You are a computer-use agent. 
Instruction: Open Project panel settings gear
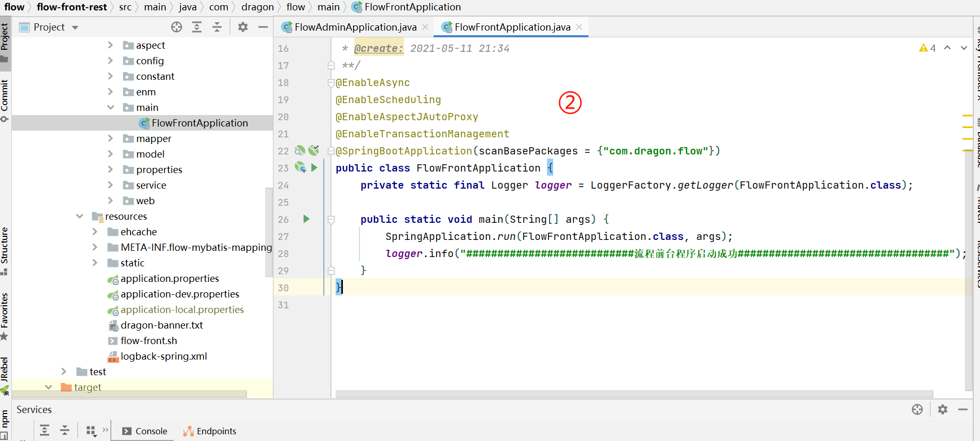point(243,27)
